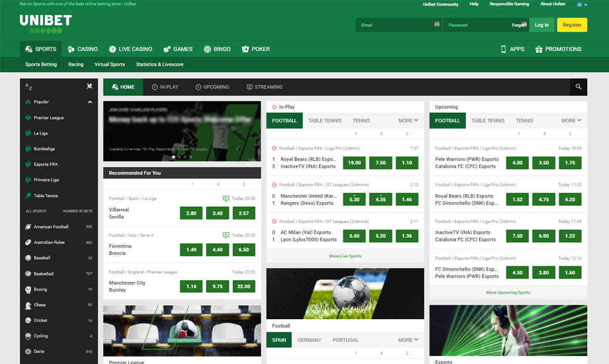609x364 pixels.
Task: Open the Premier League sidebar entry
Action: click(49, 118)
